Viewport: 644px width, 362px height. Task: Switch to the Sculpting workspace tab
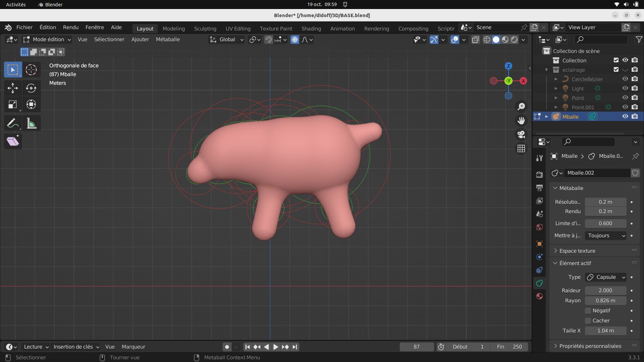coord(205,28)
